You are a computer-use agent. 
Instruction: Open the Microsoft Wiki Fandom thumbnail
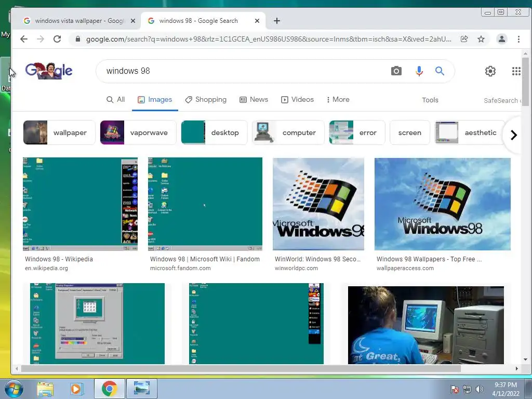[x=205, y=204]
